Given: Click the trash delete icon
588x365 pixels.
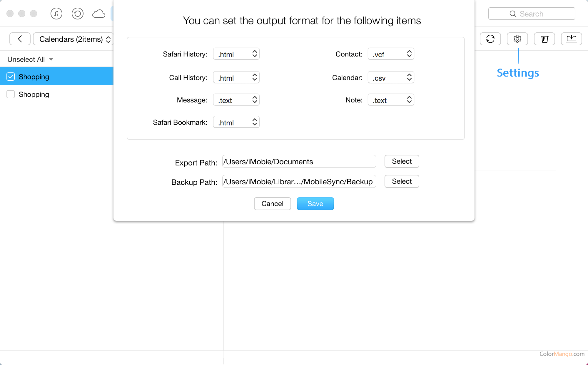Looking at the screenshot, I should pos(544,39).
